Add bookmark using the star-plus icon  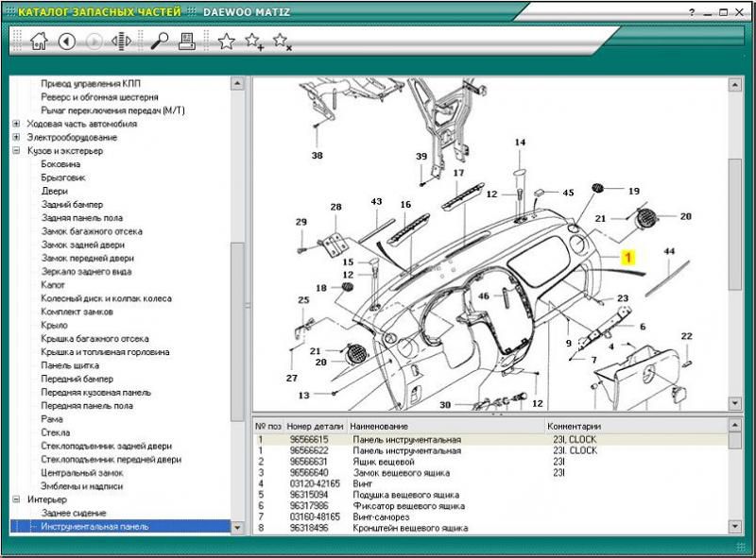[x=254, y=41]
